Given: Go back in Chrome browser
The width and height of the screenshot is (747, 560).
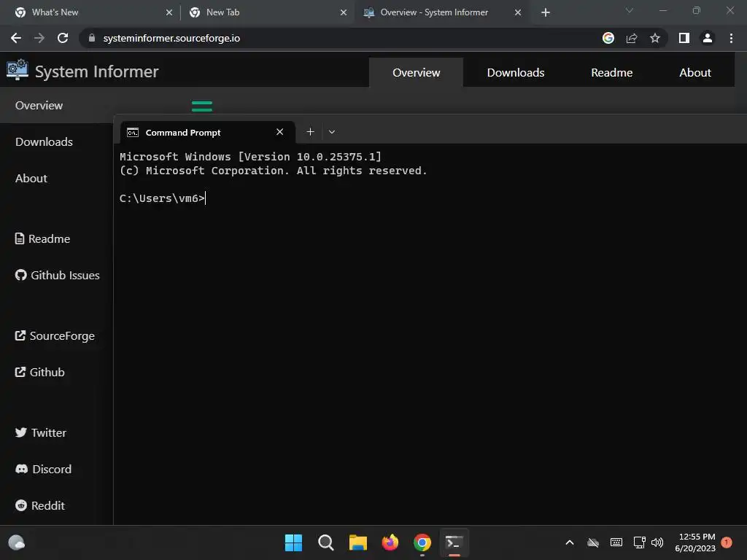Looking at the screenshot, I should (x=16, y=38).
